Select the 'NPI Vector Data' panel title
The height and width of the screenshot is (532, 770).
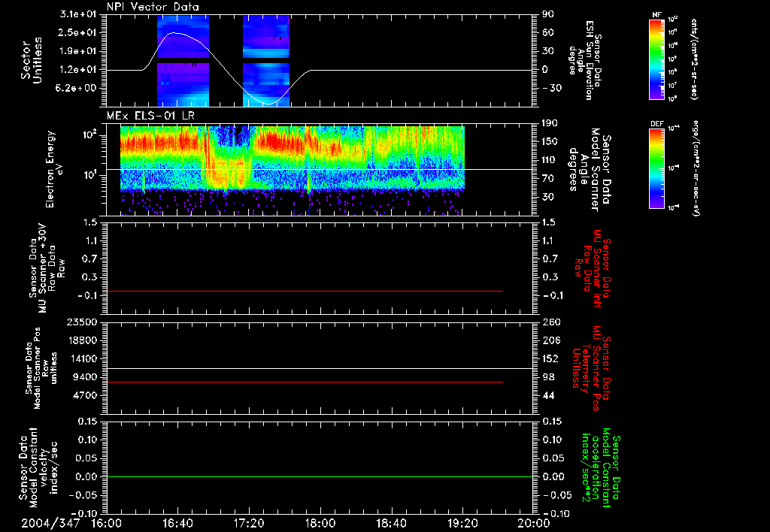(153, 7)
